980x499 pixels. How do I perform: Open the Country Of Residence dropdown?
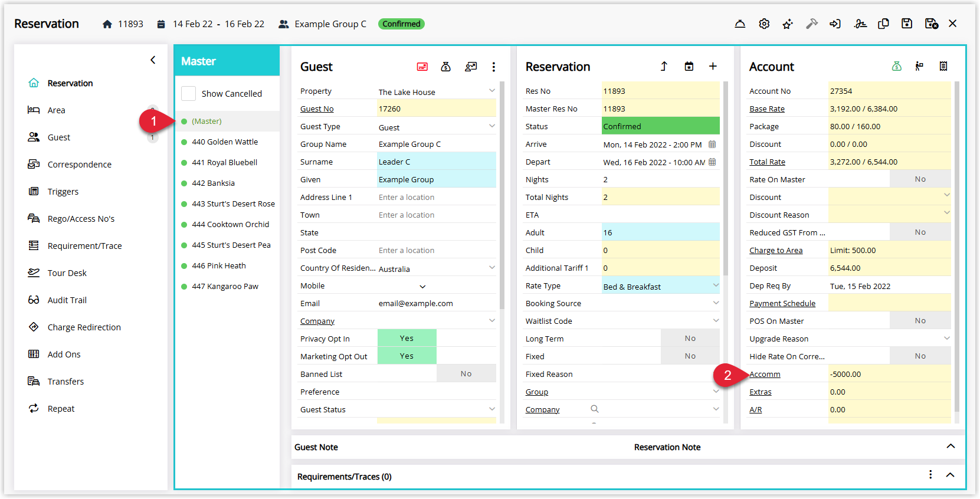pyautogui.click(x=492, y=268)
